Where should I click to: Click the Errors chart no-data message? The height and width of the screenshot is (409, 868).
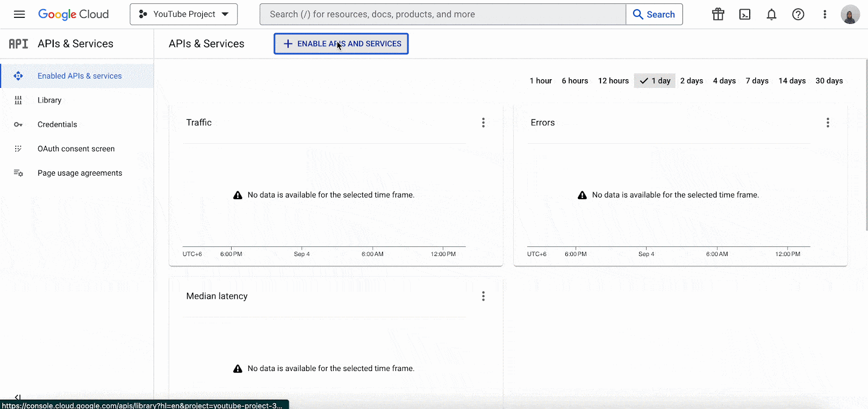[x=668, y=195]
